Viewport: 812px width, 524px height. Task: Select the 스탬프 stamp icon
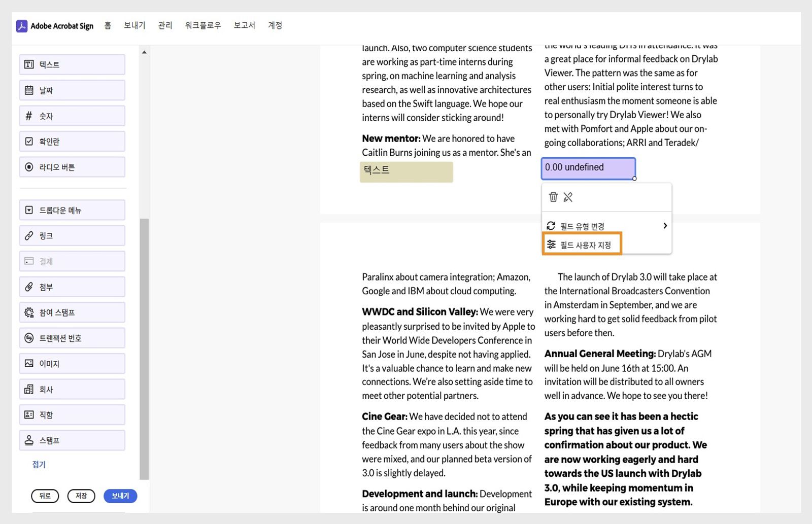(29, 440)
